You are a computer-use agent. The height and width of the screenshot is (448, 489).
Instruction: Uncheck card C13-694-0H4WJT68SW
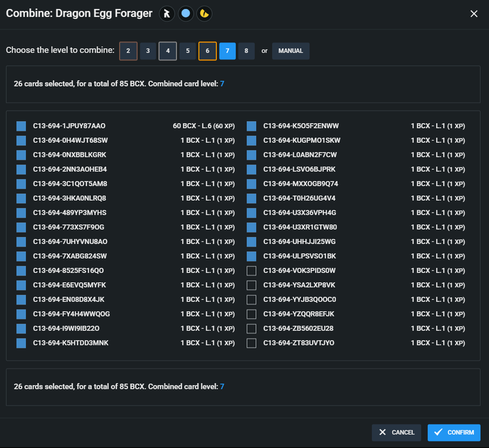coord(21,140)
